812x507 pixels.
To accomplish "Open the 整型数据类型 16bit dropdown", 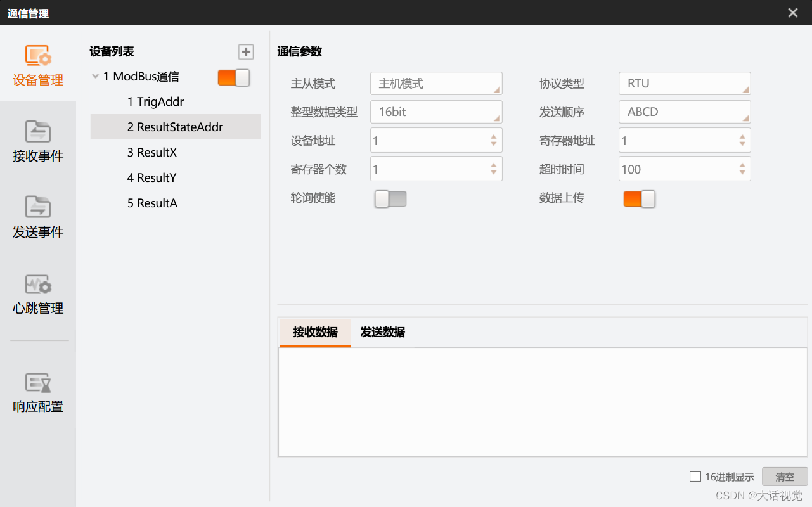I will [x=436, y=112].
